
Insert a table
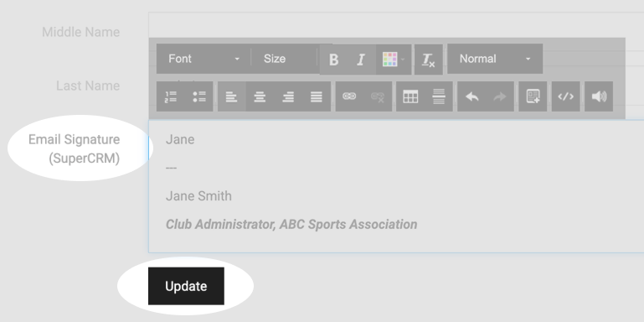tap(410, 96)
